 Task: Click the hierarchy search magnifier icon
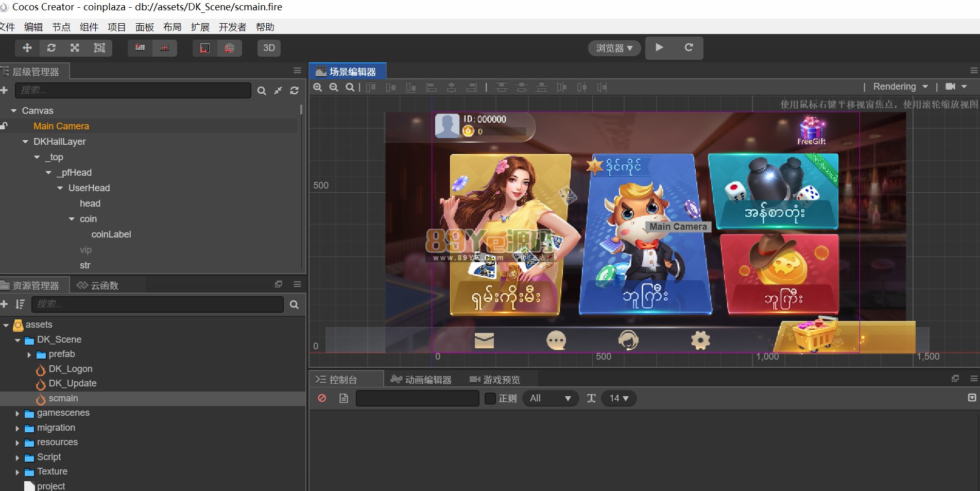[262, 91]
